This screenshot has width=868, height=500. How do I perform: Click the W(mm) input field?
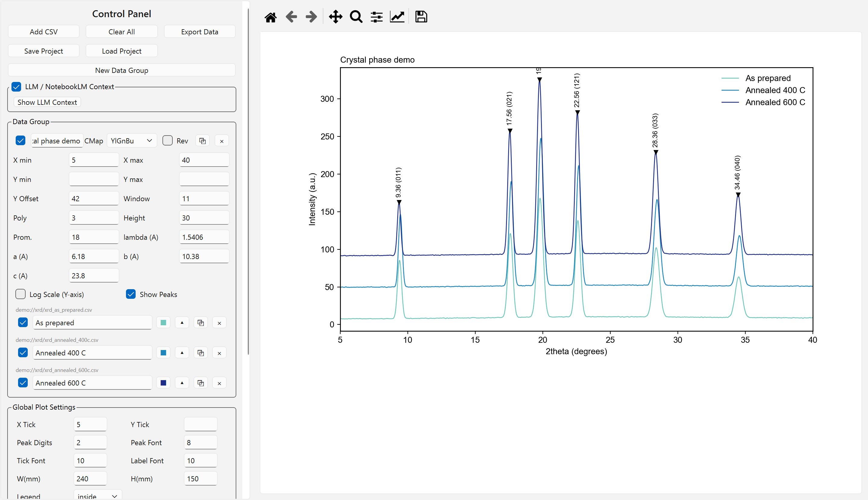(90, 479)
